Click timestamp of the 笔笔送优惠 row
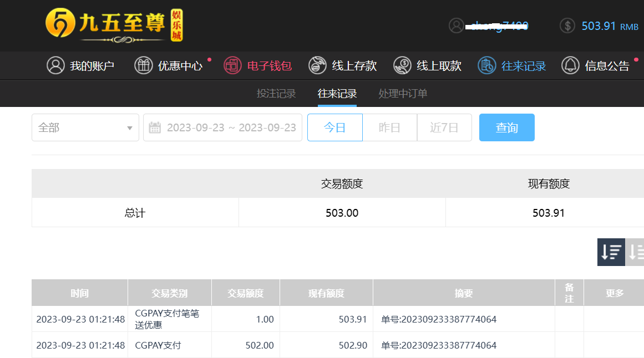This screenshot has height=358, width=644. click(x=80, y=319)
